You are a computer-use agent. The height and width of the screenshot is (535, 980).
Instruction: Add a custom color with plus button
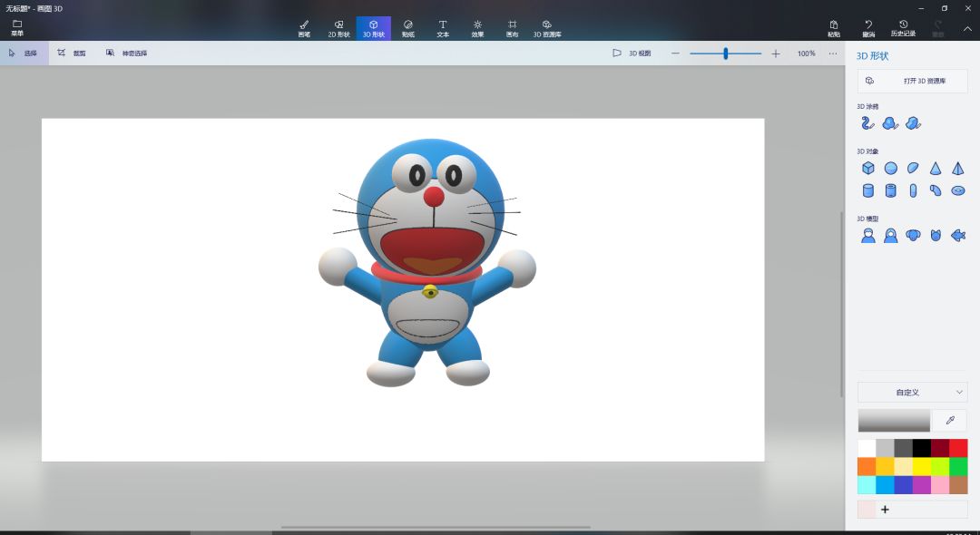(x=885, y=510)
